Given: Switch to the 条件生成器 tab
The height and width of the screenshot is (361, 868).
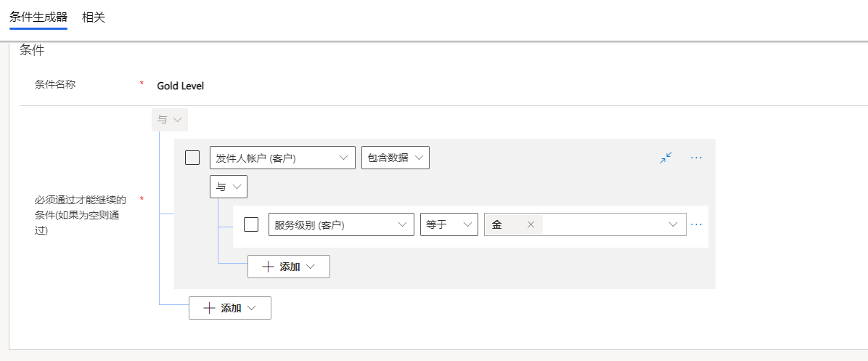Looking at the screenshot, I should pos(38,17).
